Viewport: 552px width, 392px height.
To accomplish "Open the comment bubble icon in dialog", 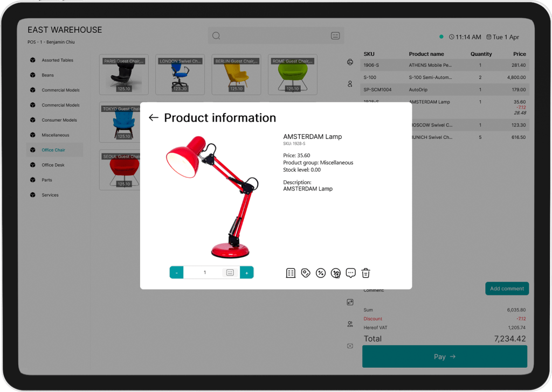I will [x=351, y=273].
